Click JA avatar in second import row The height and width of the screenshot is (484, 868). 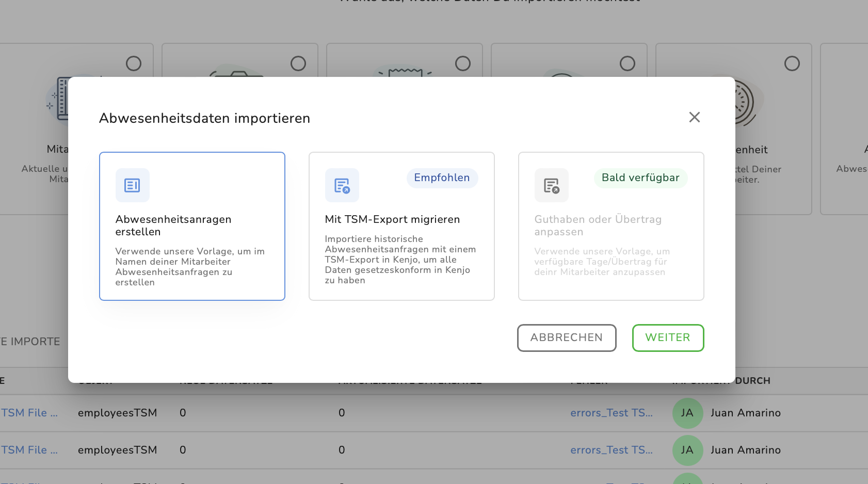click(x=687, y=450)
